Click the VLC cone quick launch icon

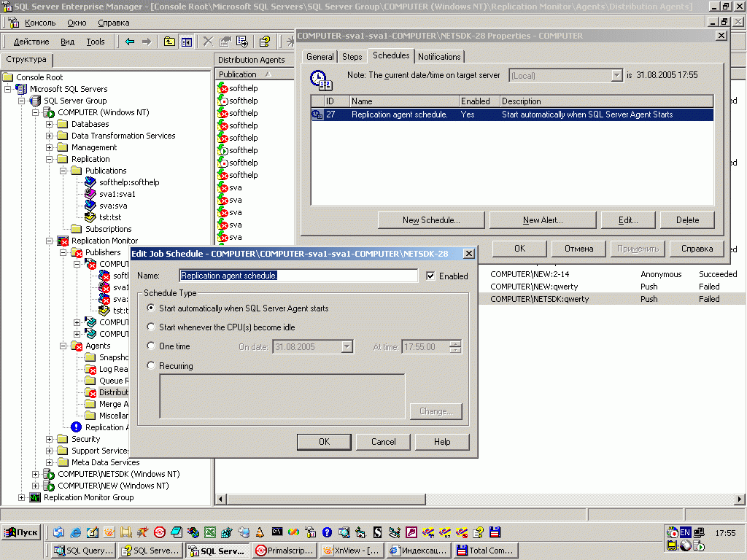click(x=260, y=532)
